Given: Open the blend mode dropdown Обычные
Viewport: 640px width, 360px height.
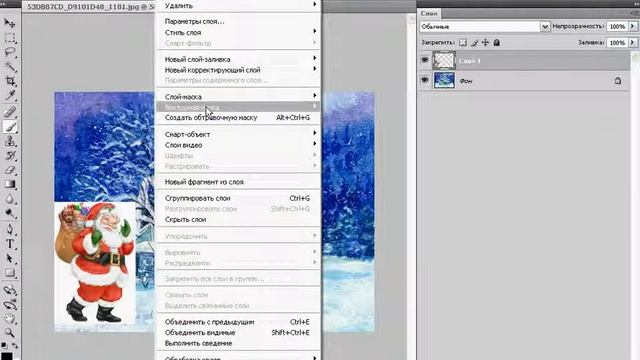Looking at the screenshot, I should coord(484,27).
